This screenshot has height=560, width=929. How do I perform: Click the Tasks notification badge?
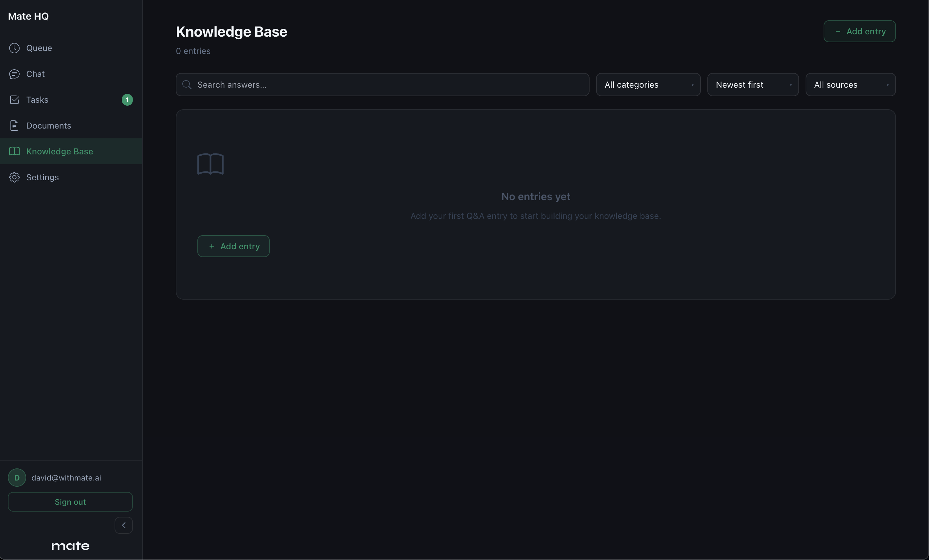click(x=127, y=99)
